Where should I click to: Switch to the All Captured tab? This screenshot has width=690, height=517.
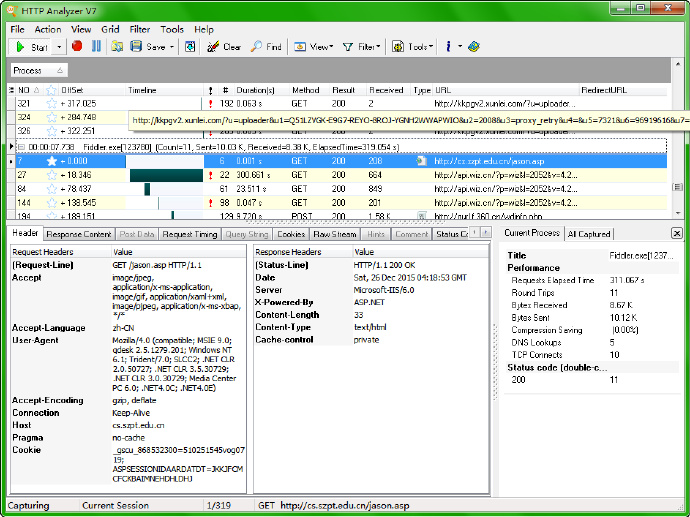[589, 234]
